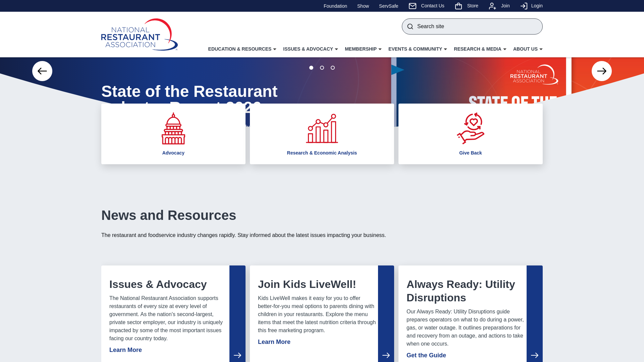Open Show link in top bar
644x362 pixels.
[363, 6]
